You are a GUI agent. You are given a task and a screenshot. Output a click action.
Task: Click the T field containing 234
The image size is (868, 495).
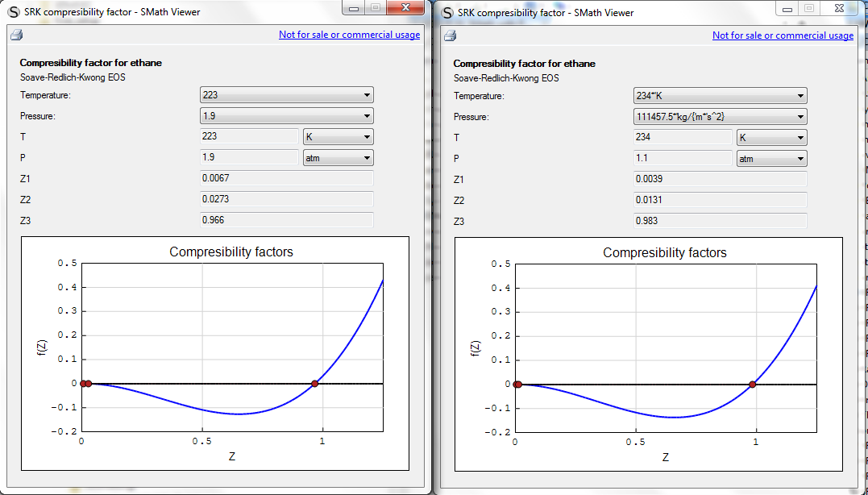[x=682, y=138]
